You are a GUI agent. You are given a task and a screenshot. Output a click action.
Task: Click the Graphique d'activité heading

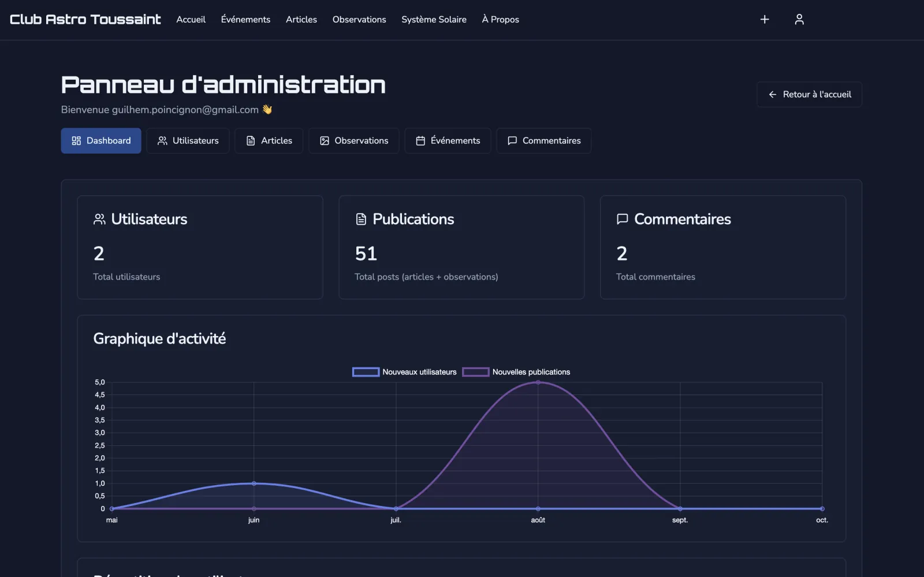click(159, 339)
